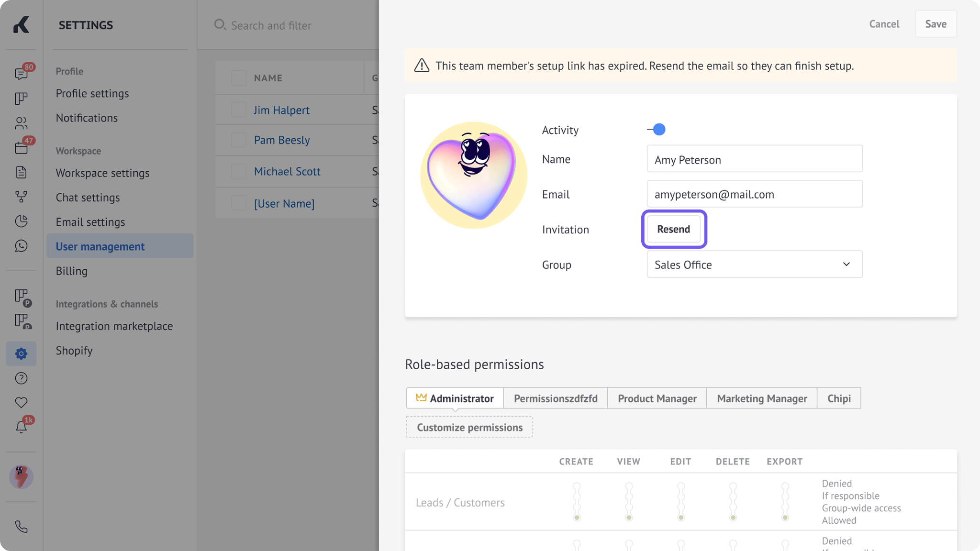Viewport: 980px width, 551px height.
Task: Check the box for Jim Halpert
Action: 238,110
